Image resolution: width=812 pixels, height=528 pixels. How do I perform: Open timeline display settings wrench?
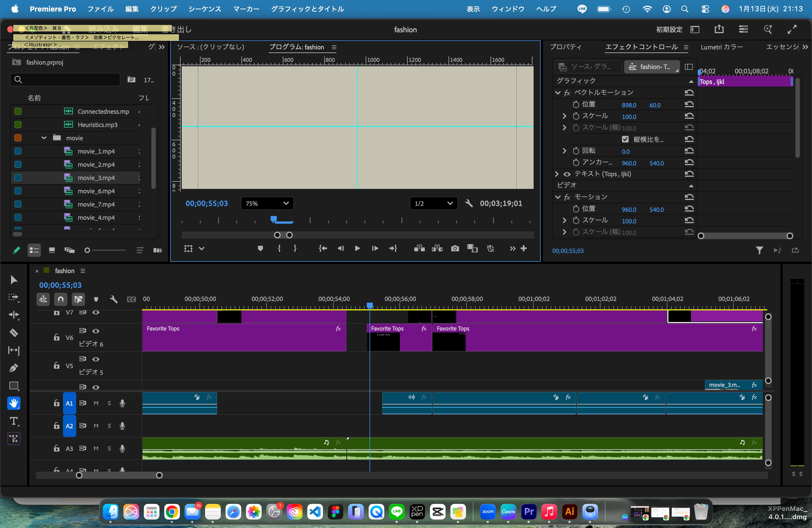pyautogui.click(x=114, y=299)
